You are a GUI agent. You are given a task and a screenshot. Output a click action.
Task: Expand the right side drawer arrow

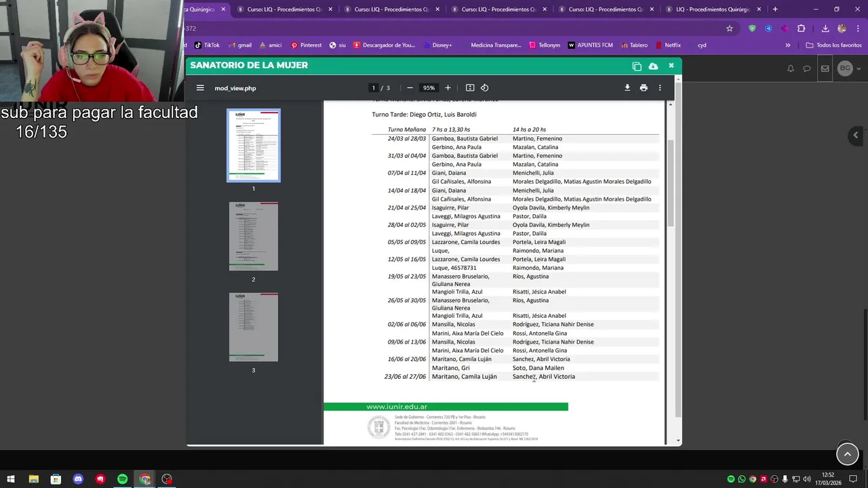(x=856, y=135)
